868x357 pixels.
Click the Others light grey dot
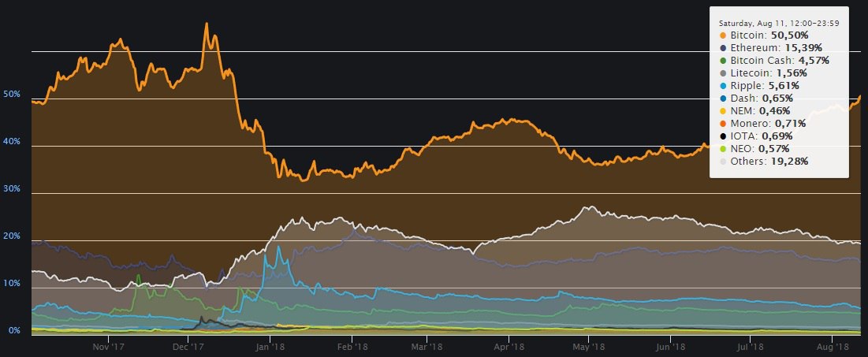tap(723, 162)
